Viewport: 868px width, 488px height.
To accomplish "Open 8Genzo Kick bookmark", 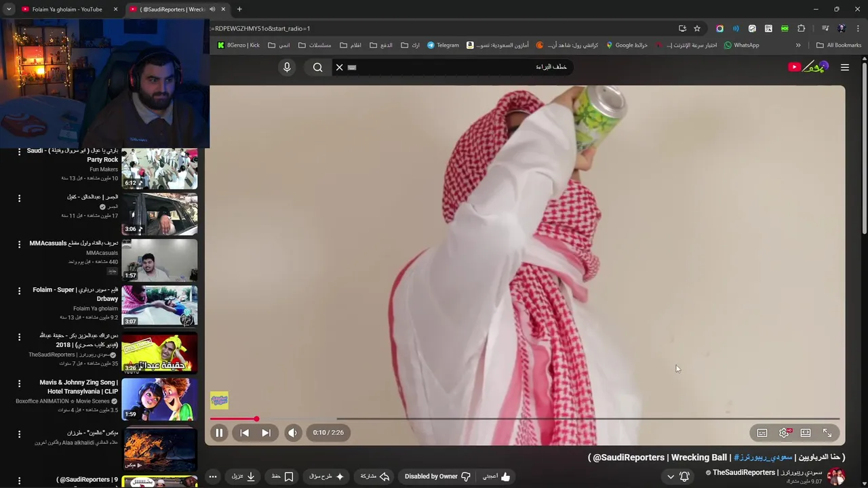I will (x=239, y=45).
